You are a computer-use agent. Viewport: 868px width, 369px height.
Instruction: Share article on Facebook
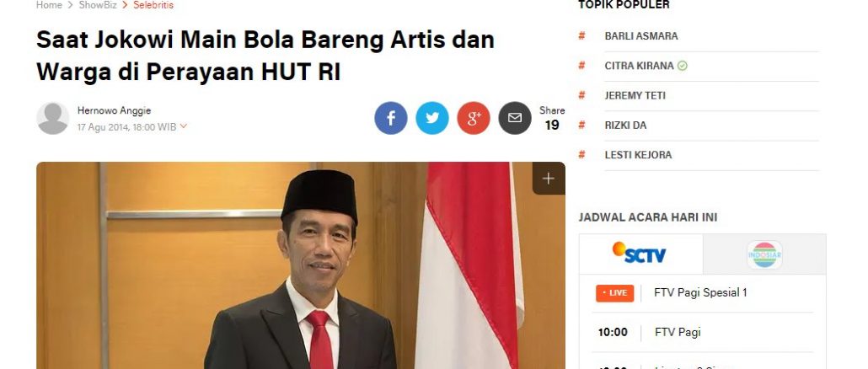391,118
